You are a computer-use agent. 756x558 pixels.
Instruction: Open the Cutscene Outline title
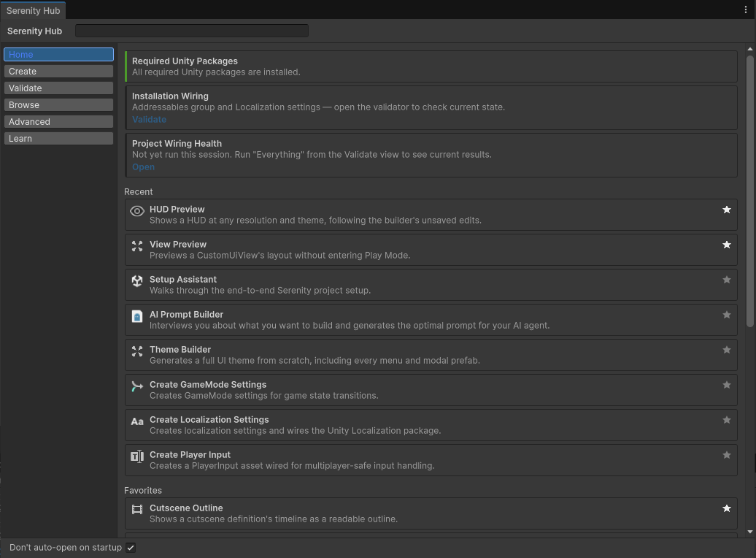186,508
